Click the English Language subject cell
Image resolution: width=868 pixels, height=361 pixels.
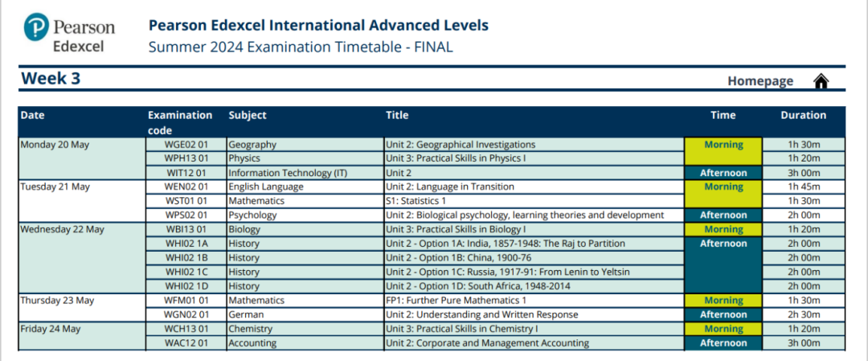305,187
